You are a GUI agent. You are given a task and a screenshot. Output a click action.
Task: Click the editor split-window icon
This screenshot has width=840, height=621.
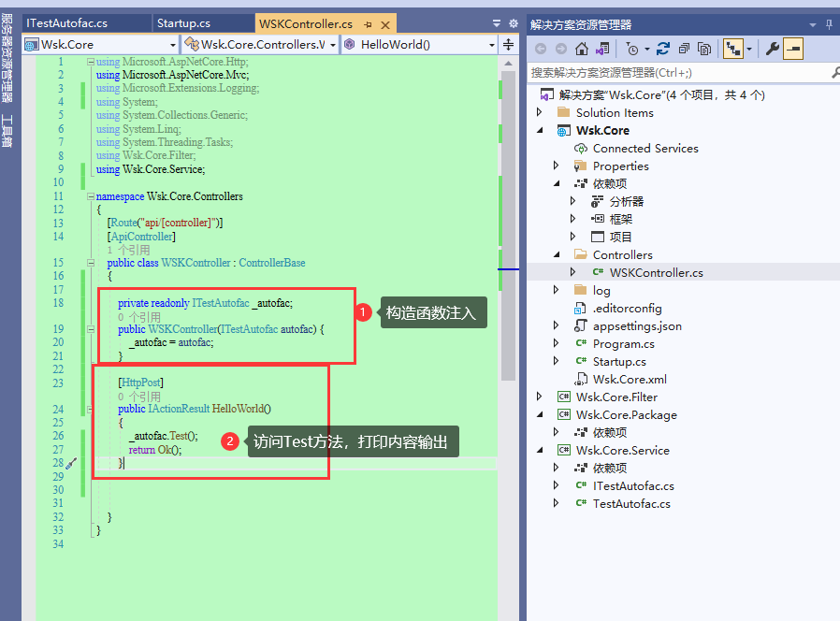point(508,45)
